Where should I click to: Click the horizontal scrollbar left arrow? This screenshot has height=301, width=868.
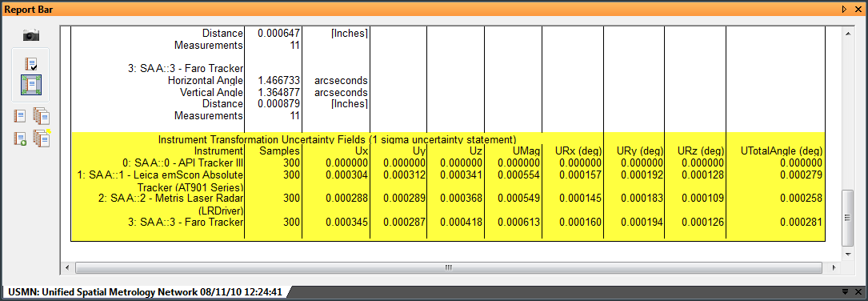[x=67, y=267]
